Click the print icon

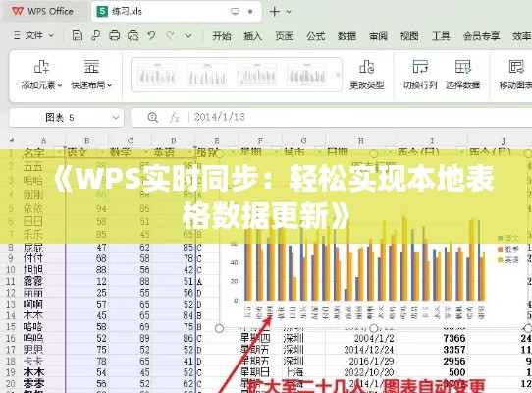[x=114, y=35]
